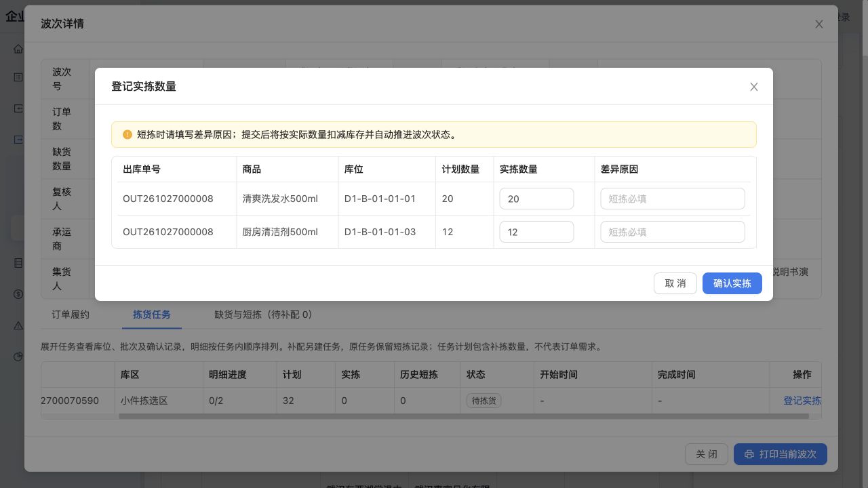Open the home icon in the sidebar
The height and width of the screenshot is (488, 868).
pyautogui.click(x=18, y=49)
